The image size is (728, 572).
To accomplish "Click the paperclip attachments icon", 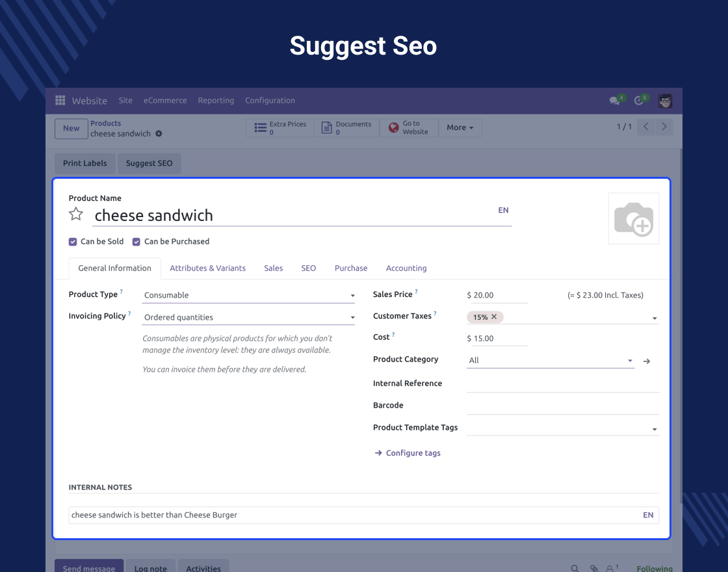I will pyautogui.click(x=594, y=568).
